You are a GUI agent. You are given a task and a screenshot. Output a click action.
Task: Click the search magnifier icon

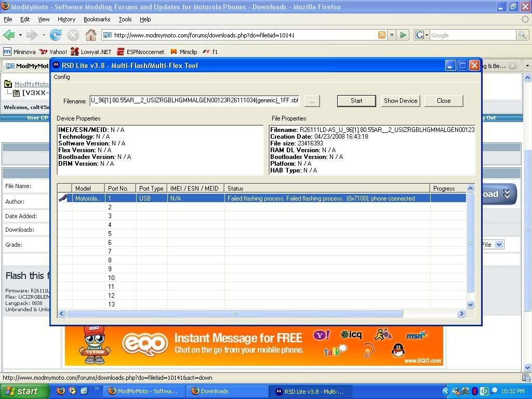pos(522,35)
